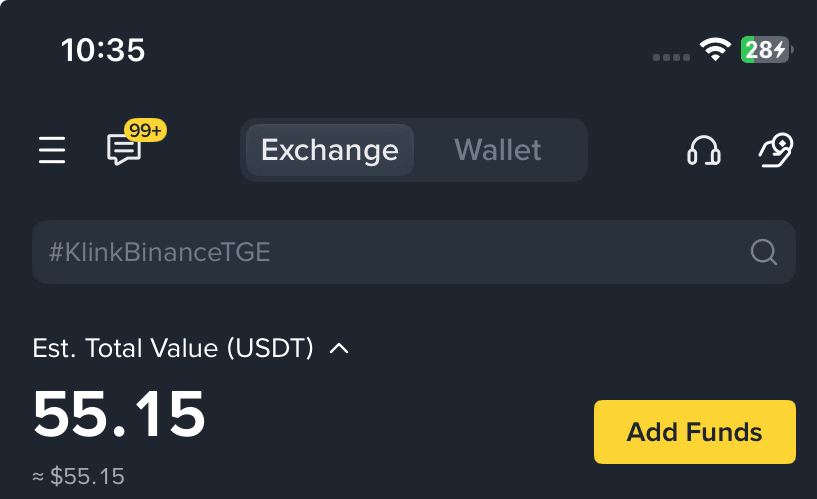Image resolution: width=817 pixels, height=499 pixels.
Task: Click the magnifier search icon
Action: point(764,252)
